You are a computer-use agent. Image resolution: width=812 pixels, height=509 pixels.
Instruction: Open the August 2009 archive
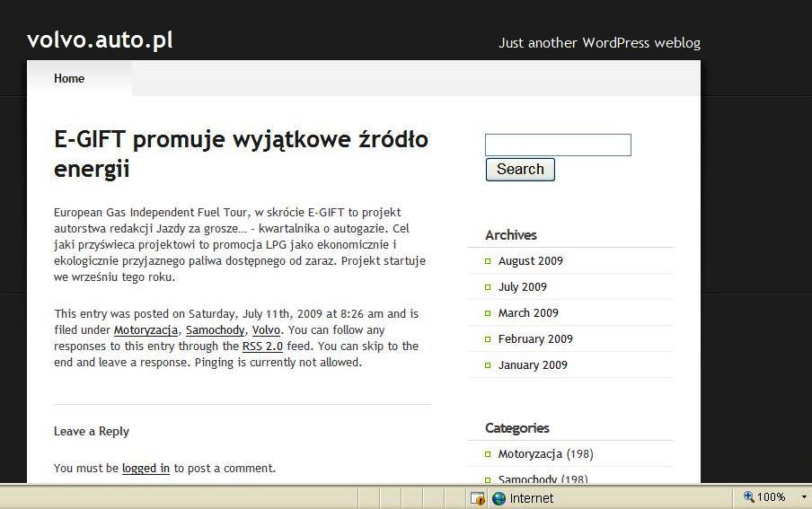click(530, 261)
